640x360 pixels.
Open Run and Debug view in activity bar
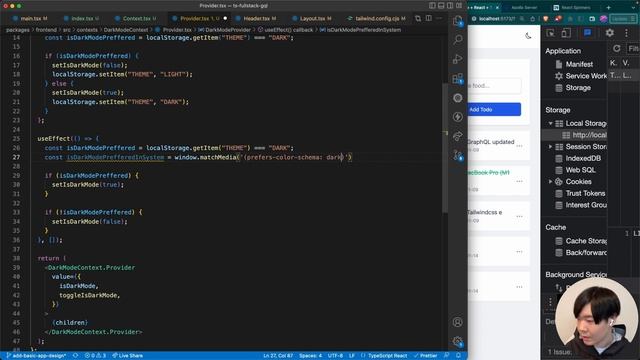coord(458,59)
